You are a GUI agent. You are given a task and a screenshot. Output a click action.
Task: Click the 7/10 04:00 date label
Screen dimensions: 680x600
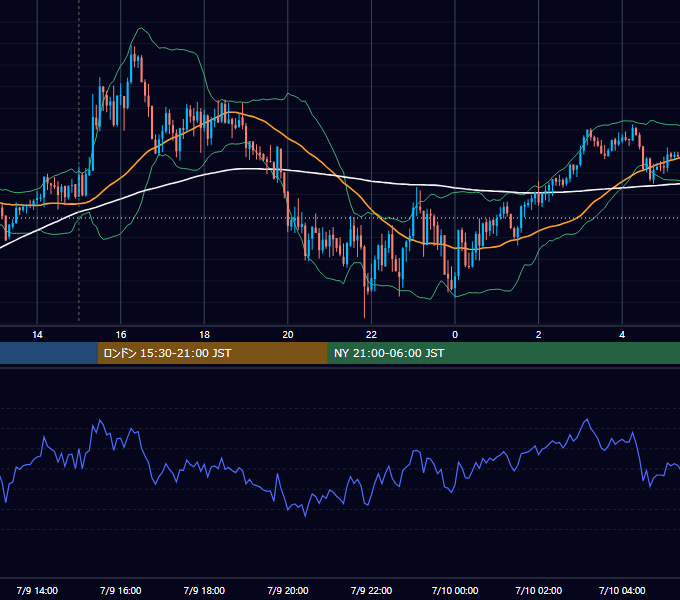tap(622, 590)
